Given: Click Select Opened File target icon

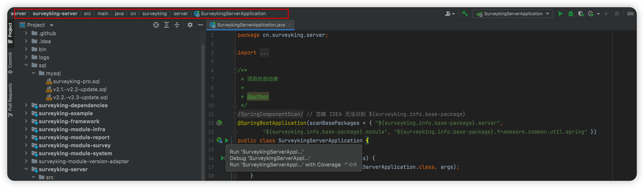Looking at the screenshot, I should pos(156,25).
